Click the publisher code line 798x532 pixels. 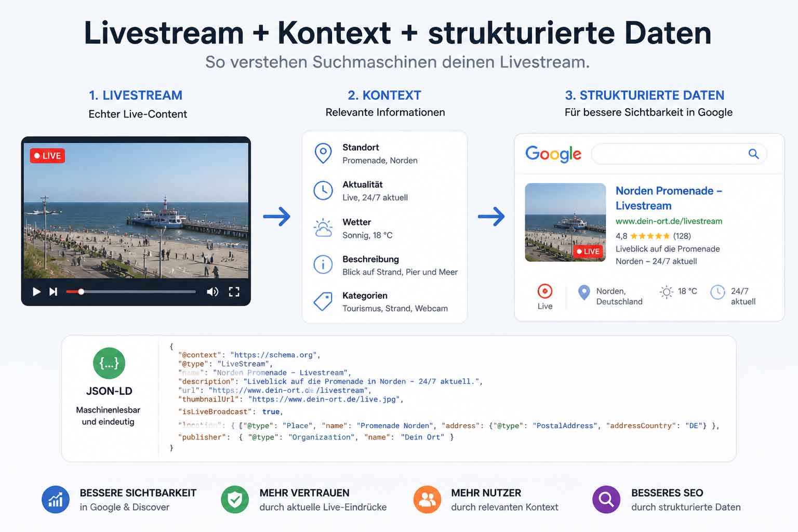[x=316, y=437]
